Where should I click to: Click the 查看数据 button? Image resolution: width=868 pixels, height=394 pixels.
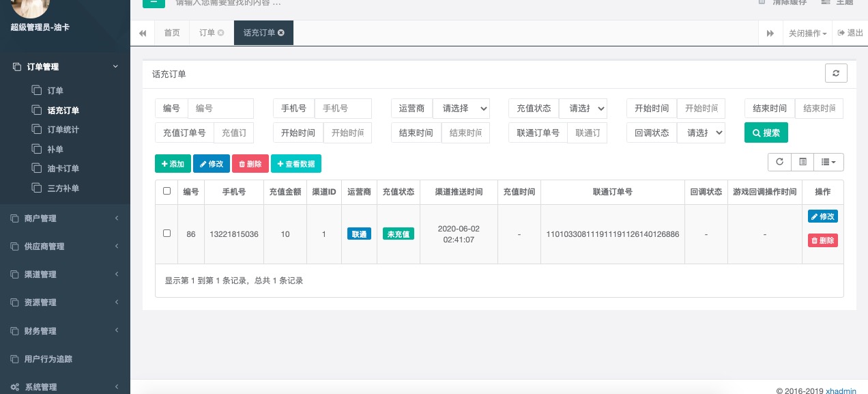click(295, 164)
